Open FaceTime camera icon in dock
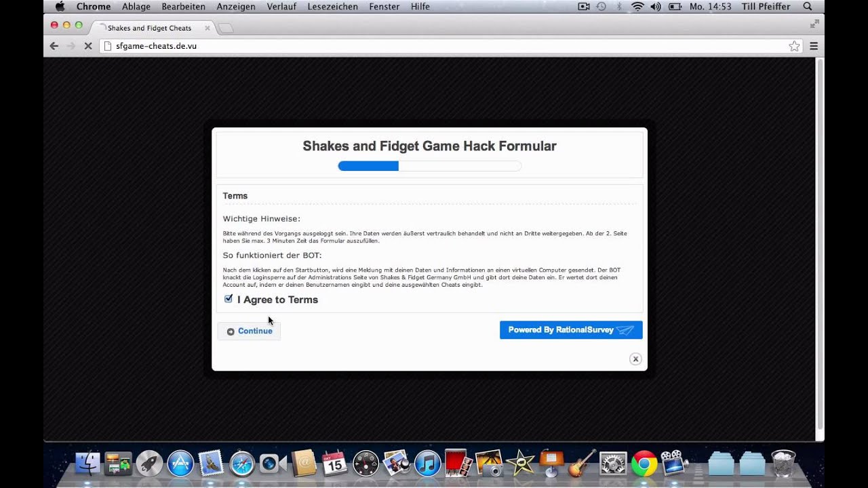868x488 pixels. [273, 464]
